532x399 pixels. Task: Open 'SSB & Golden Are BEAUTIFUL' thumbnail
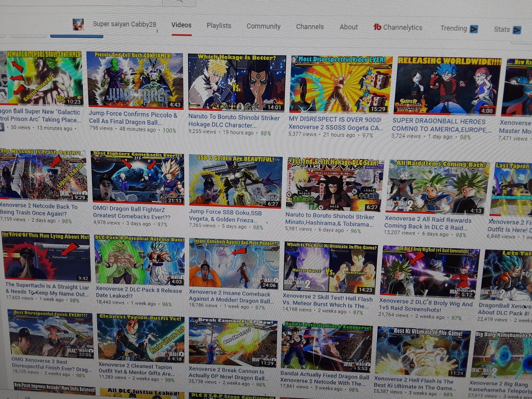(235, 180)
